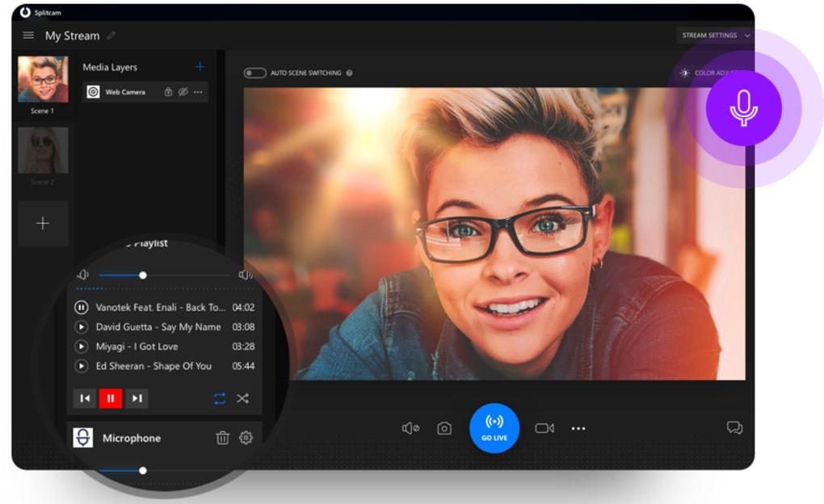The width and height of the screenshot is (824, 504).
Task: Open the hamburger menu beside My Stream
Action: click(x=28, y=36)
